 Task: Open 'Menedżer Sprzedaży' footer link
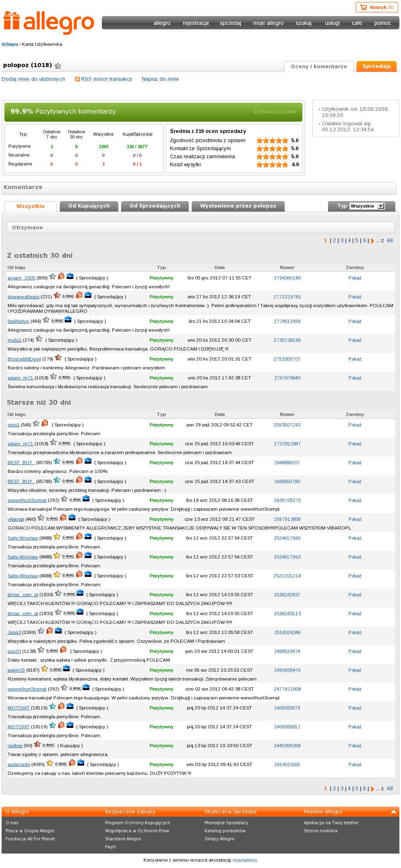point(226,822)
